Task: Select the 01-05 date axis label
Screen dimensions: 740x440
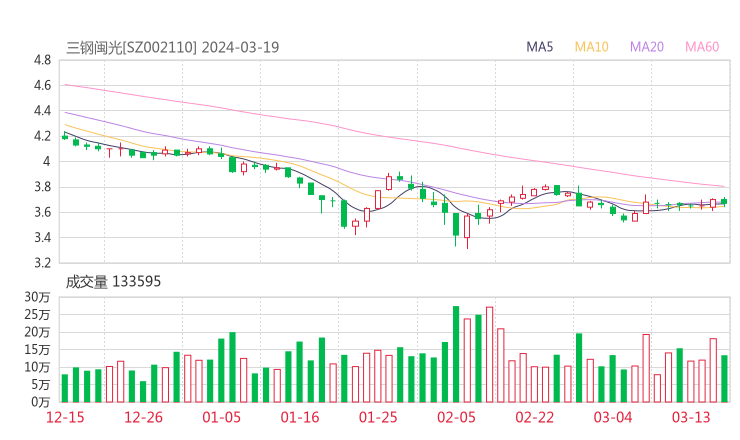Action: pyautogui.click(x=222, y=417)
